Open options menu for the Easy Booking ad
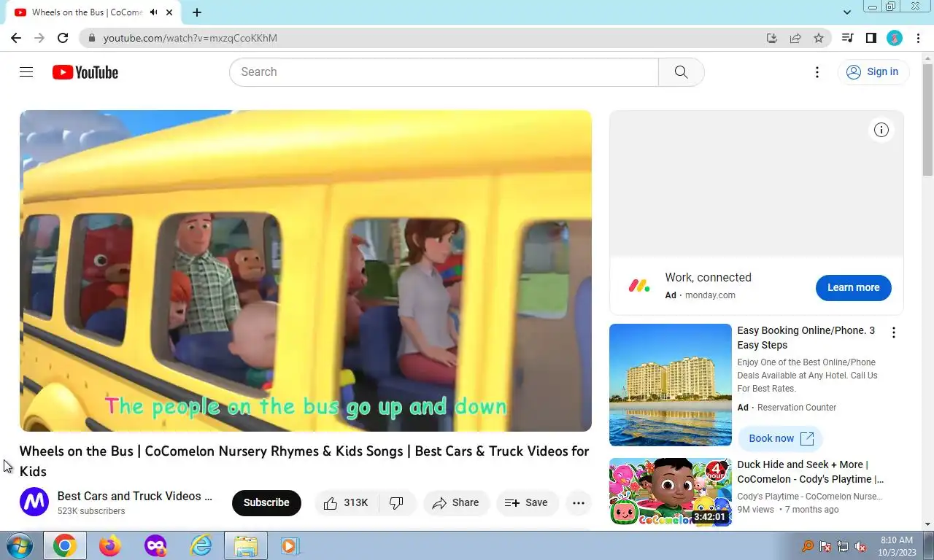 (x=893, y=332)
